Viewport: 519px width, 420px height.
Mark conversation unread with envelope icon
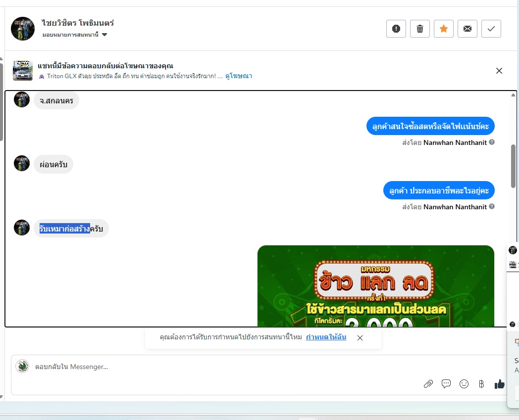tap(467, 29)
